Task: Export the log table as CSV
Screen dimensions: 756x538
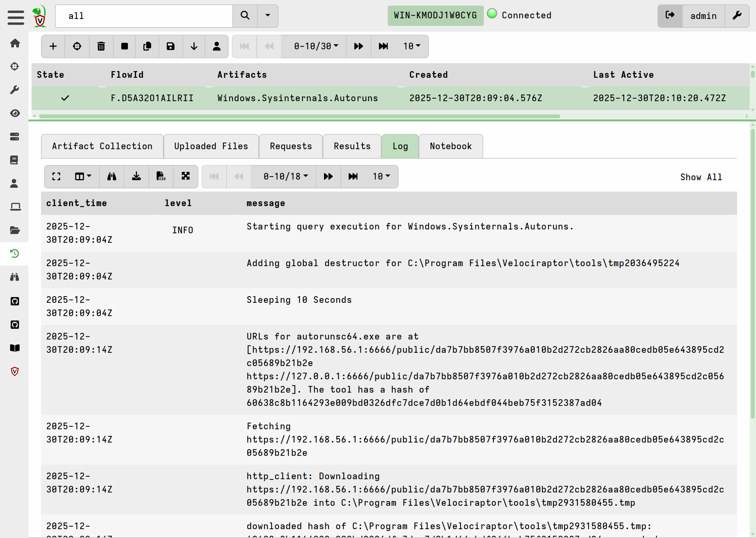Action: [x=161, y=177]
